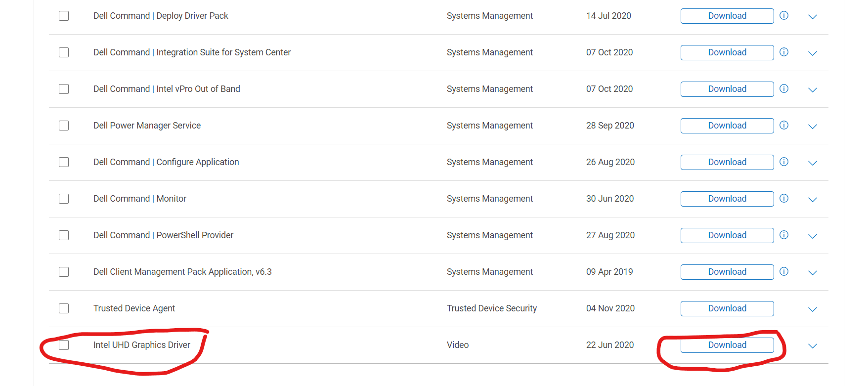Click info icon for Dell Command PowerShell Provider
Viewport: 868px width, 386px height.
(783, 235)
